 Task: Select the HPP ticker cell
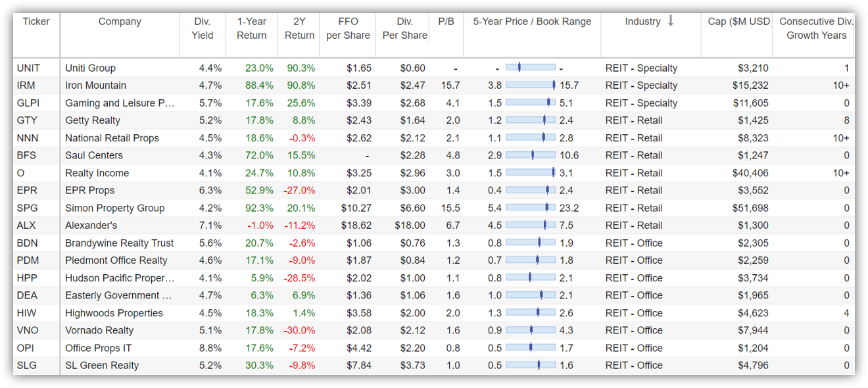tap(27, 278)
